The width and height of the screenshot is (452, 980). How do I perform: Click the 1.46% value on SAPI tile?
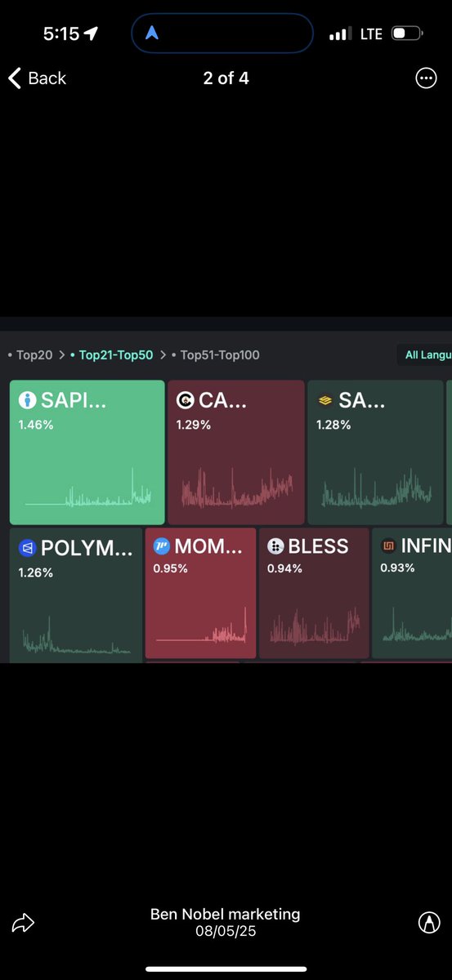click(x=36, y=425)
